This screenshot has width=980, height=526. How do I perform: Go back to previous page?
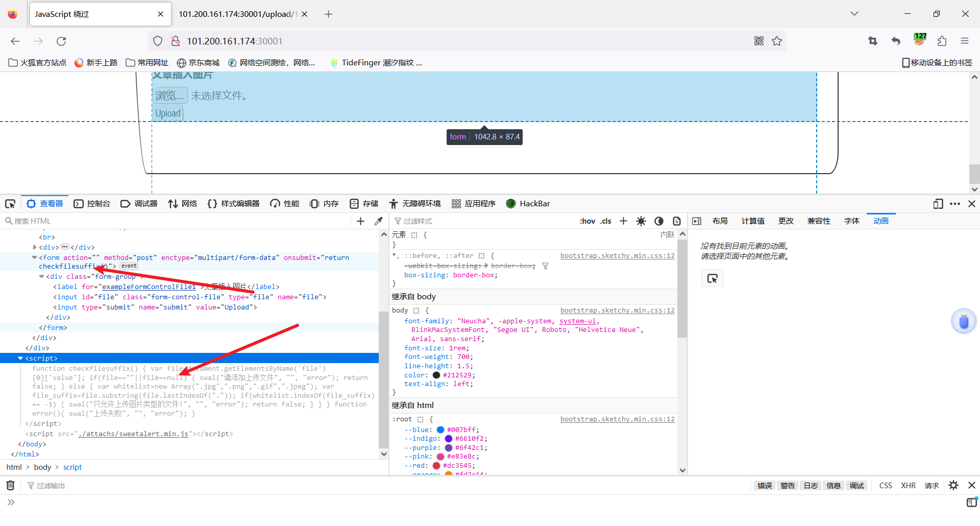tap(15, 41)
